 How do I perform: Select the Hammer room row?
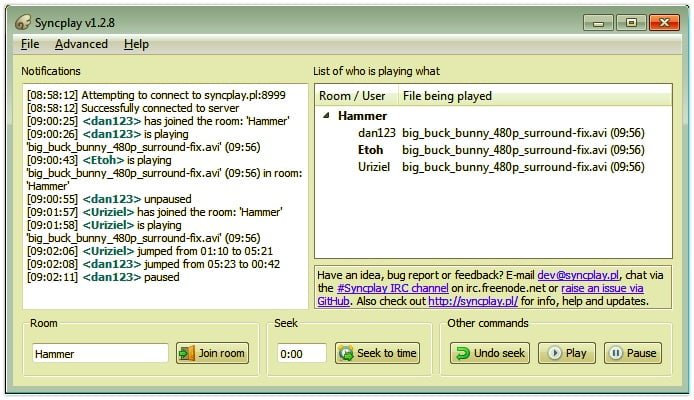click(x=362, y=116)
